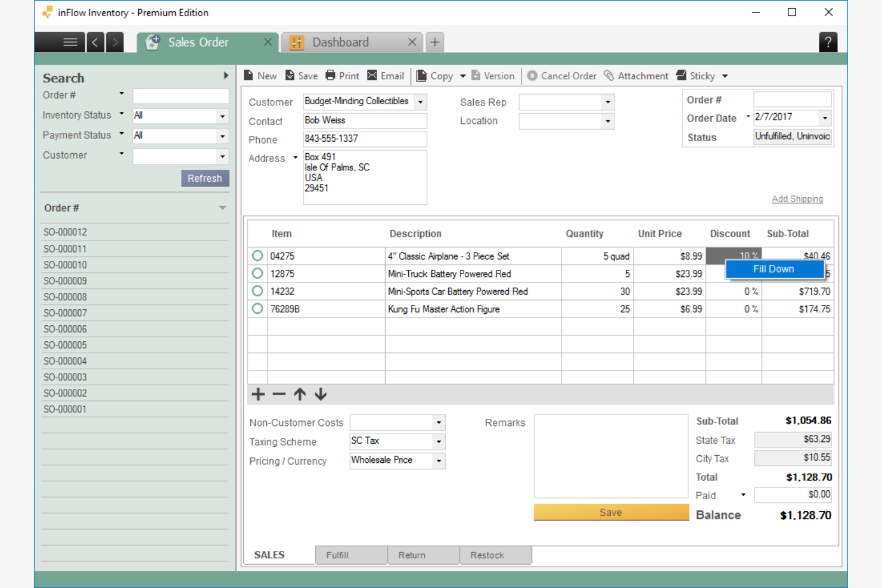The width and height of the screenshot is (882, 588).
Task: Add a line item with plus
Action: [258, 394]
